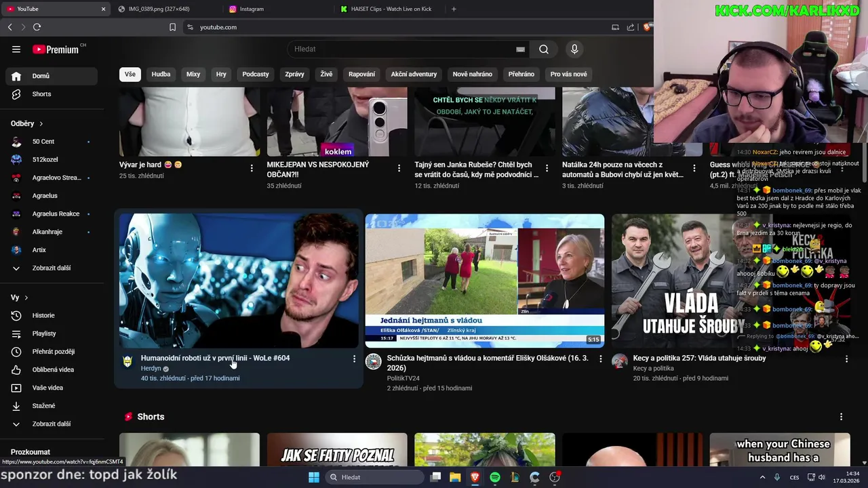Click the PolitikTV24 channel avatar
This screenshot has width=868, height=488.
click(374, 362)
